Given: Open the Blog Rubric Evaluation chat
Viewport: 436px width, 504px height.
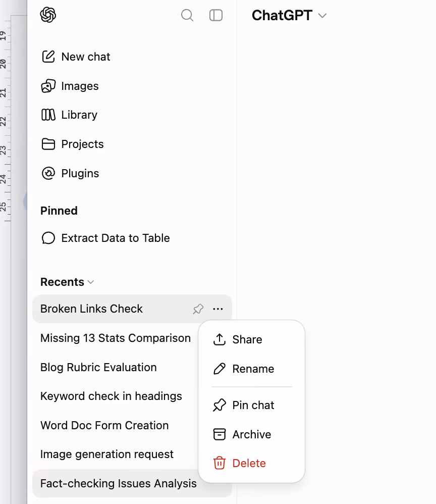Looking at the screenshot, I should (x=98, y=367).
